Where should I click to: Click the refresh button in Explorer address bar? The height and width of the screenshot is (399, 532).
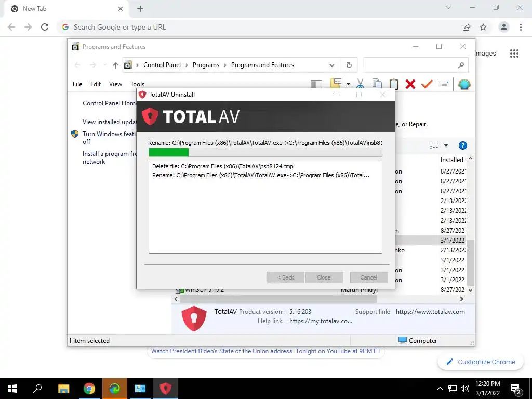click(349, 65)
